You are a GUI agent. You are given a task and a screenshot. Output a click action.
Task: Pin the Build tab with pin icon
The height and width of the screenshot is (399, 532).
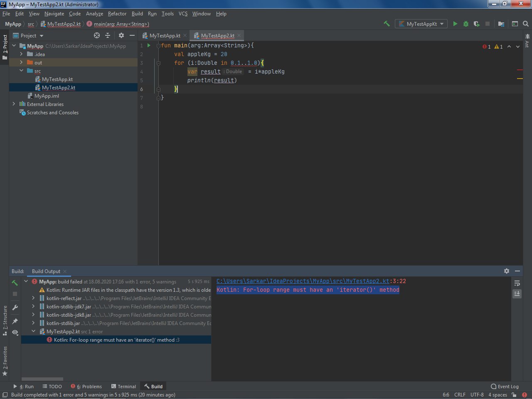coord(15,321)
